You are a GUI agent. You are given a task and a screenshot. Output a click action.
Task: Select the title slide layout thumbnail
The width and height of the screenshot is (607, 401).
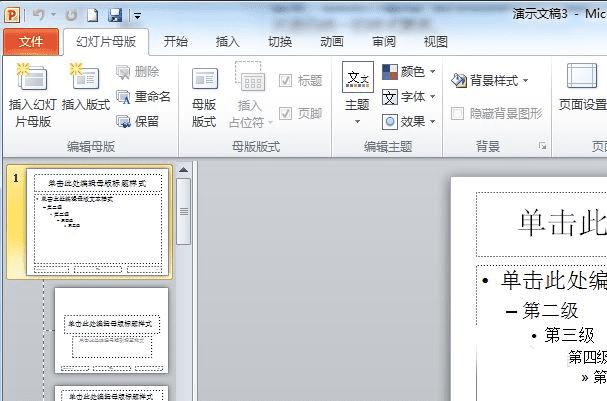click(x=111, y=330)
